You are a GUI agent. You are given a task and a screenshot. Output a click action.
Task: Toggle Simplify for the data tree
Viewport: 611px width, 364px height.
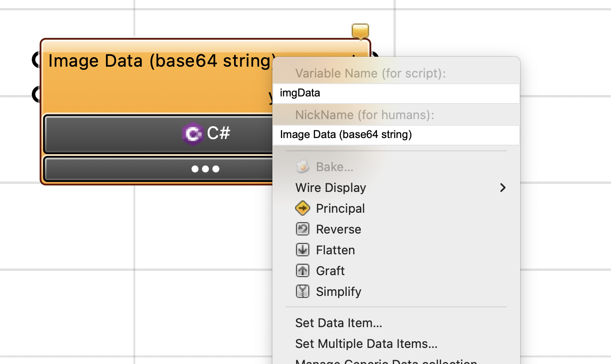(x=302, y=291)
